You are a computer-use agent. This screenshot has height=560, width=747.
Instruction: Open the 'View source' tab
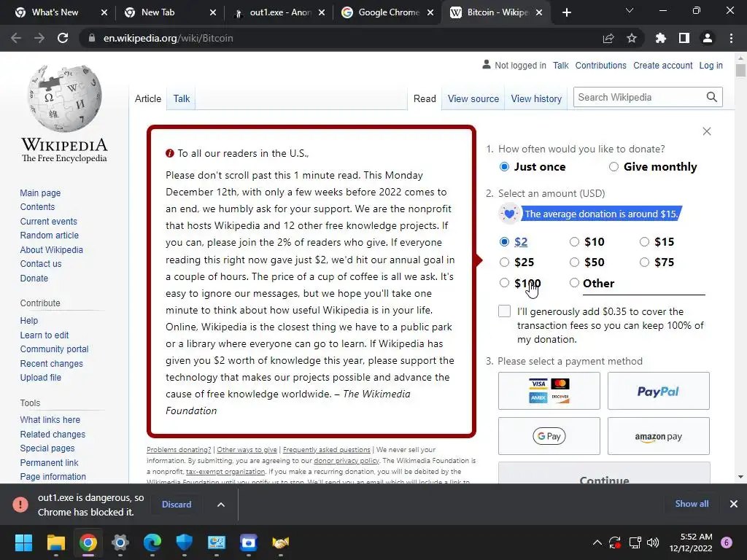473,98
